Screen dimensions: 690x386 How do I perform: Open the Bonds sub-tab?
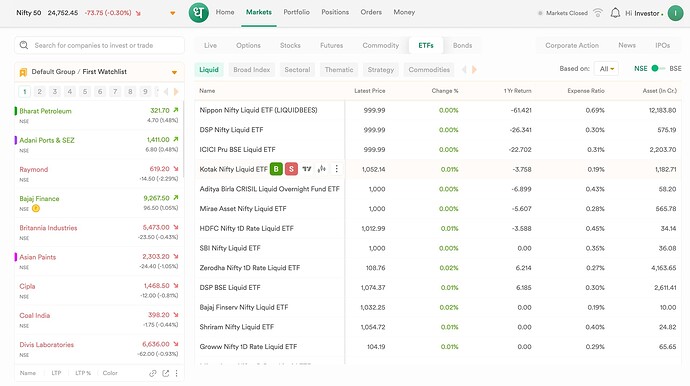(462, 45)
